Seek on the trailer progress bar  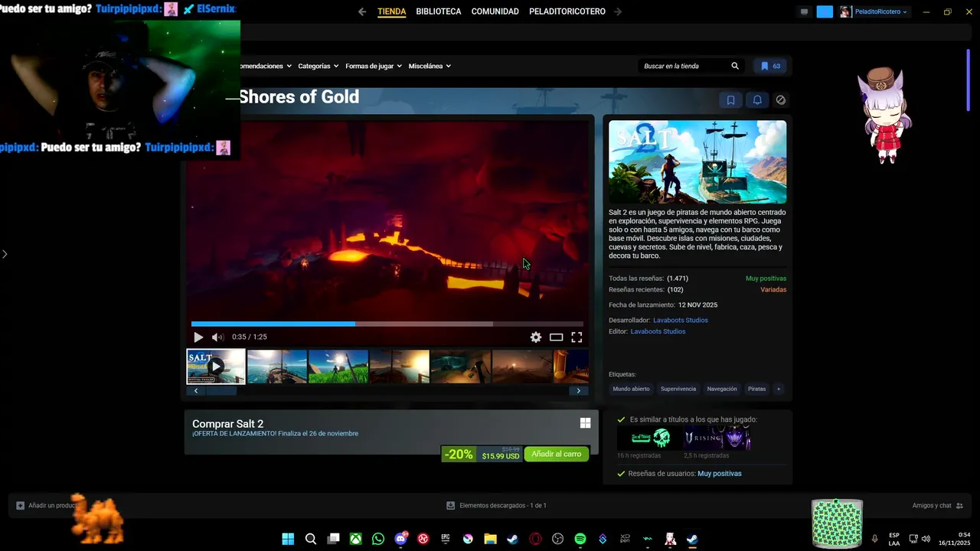click(x=387, y=324)
